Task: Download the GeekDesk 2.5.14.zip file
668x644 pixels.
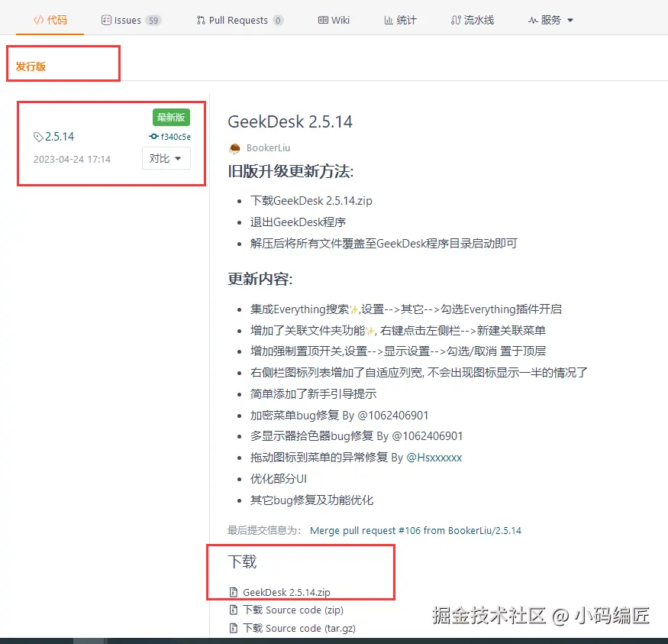Action: tap(286, 592)
